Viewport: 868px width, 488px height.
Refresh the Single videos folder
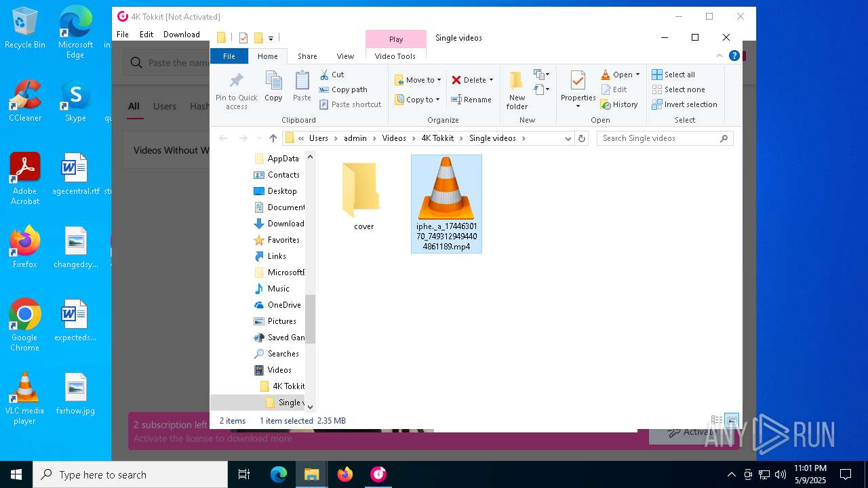pyautogui.click(x=581, y=138)
